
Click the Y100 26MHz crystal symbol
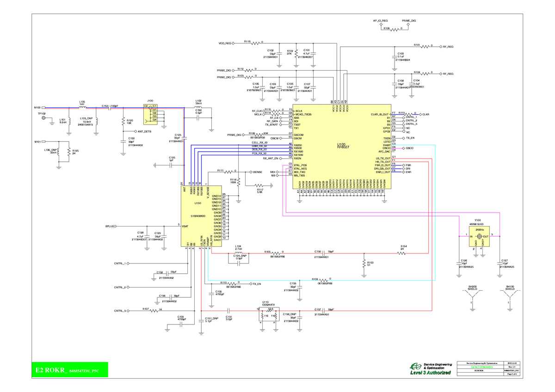478,236
